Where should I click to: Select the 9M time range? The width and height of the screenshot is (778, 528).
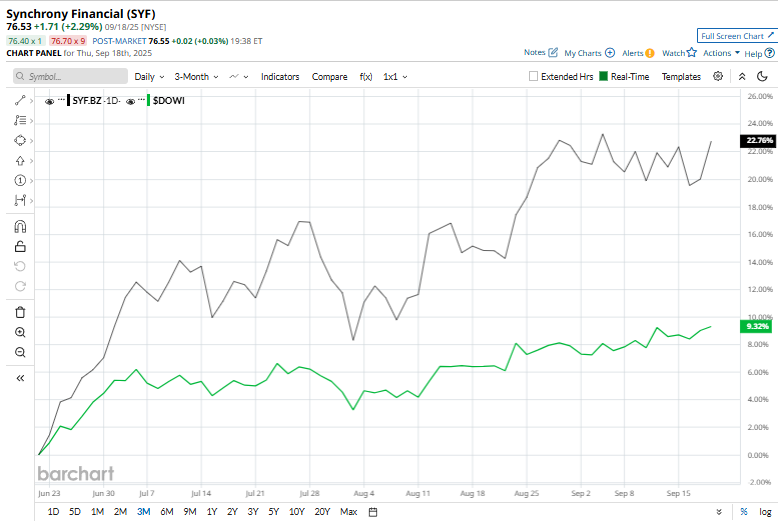pos(190,512)
